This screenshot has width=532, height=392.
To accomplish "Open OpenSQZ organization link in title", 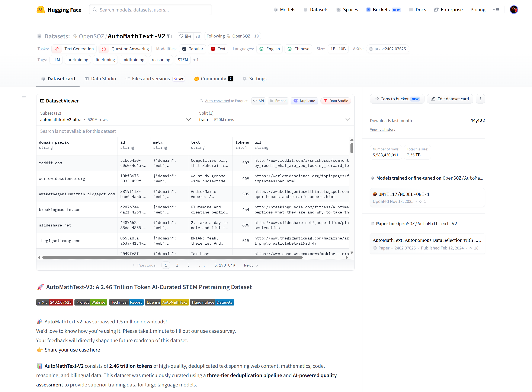I will point(92,36).
